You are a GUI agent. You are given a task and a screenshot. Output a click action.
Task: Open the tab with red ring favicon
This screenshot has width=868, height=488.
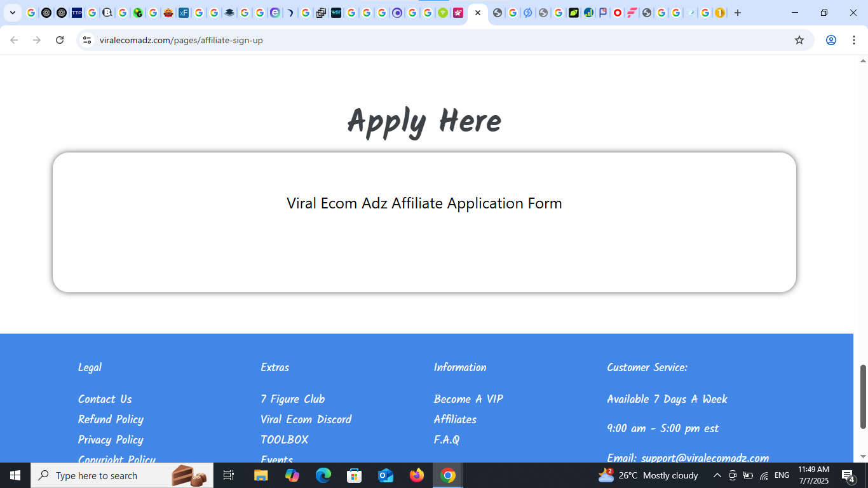click(x=617, y=13)
